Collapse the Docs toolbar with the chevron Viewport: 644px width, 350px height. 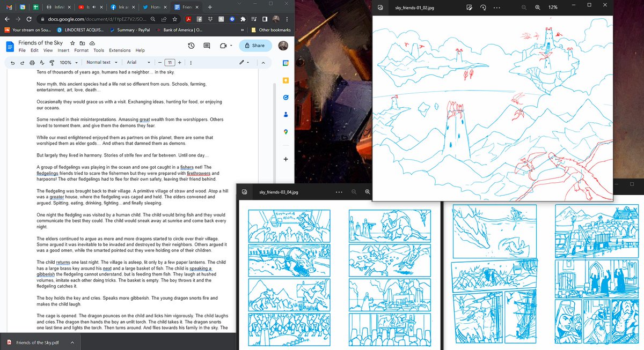point(263,62)
